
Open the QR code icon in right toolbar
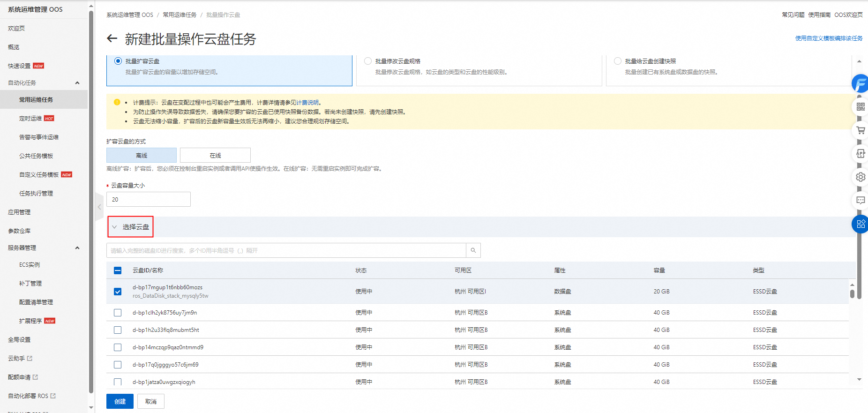tap(861, 107)
